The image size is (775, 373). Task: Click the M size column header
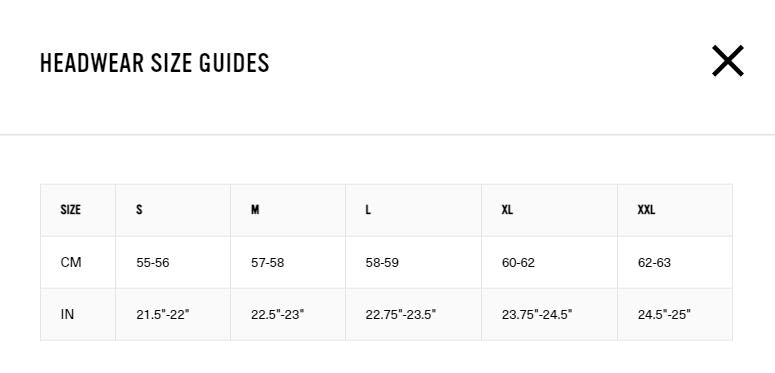288,210
